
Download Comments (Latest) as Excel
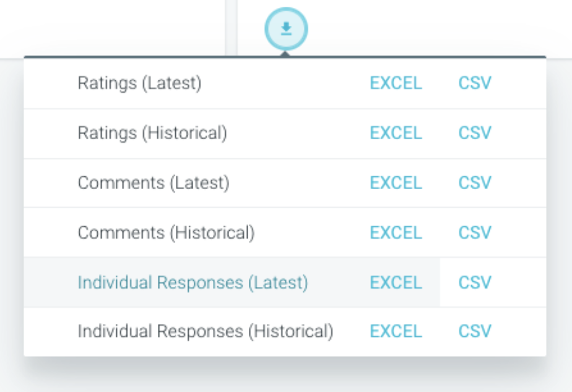click(396, 183)
